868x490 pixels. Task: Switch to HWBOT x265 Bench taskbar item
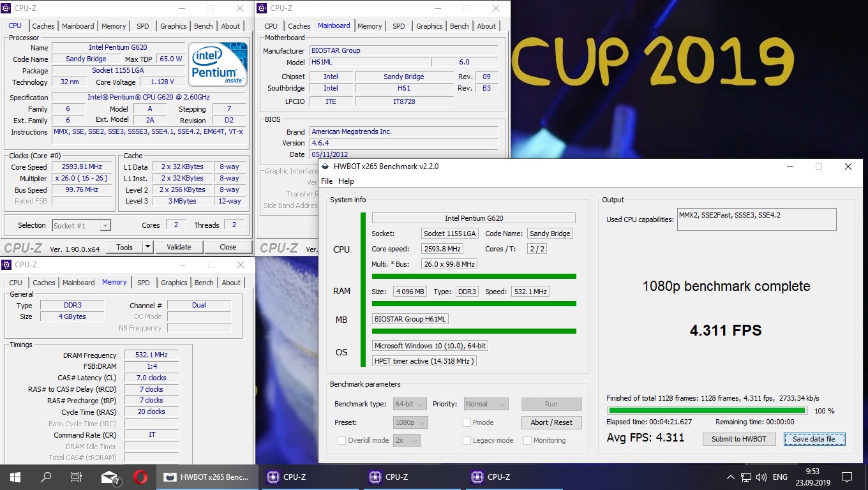click(x=207, y=477)
